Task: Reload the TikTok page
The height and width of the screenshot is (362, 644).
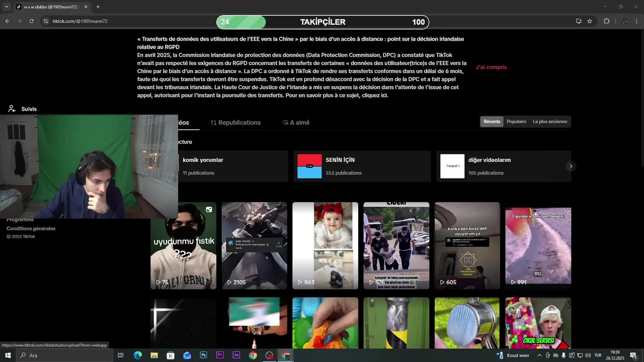Action: [31, 21]
